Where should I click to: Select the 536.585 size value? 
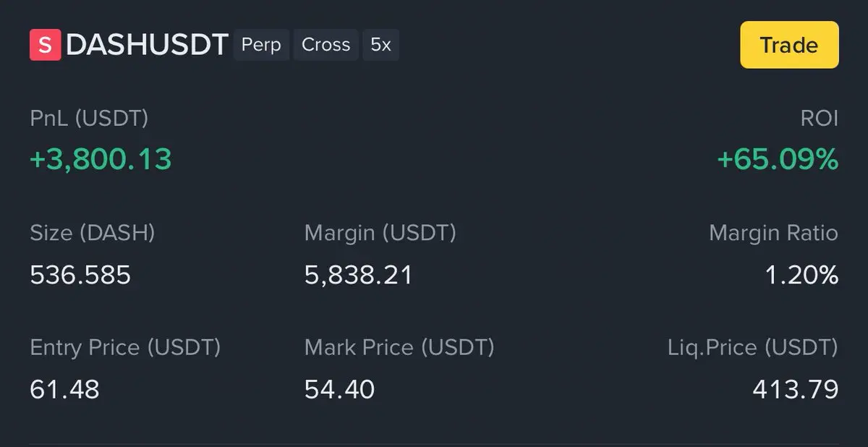coord(80,275)
